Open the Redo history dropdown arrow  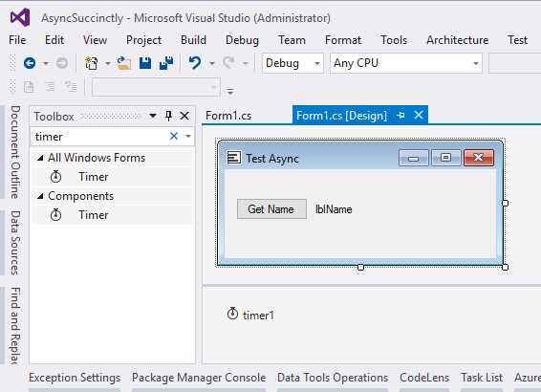point(245,63)
